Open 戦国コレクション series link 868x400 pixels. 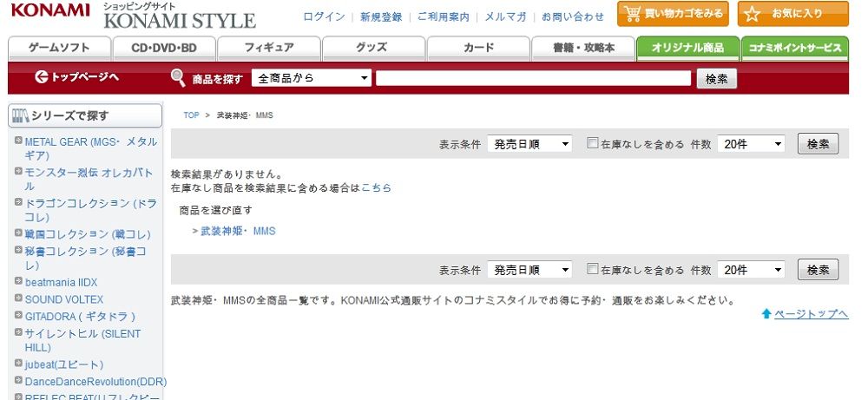[88, 234]
